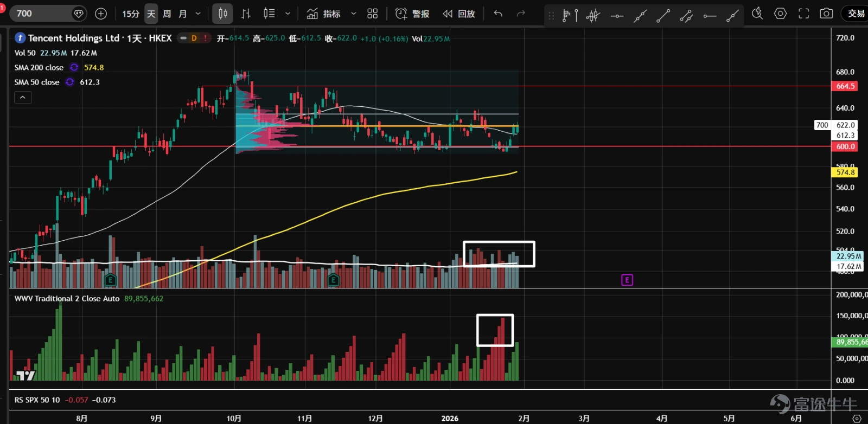Create a 警报 alert
Image resolution: width=868 pixels, height=424 pixels.
[412, 14]
